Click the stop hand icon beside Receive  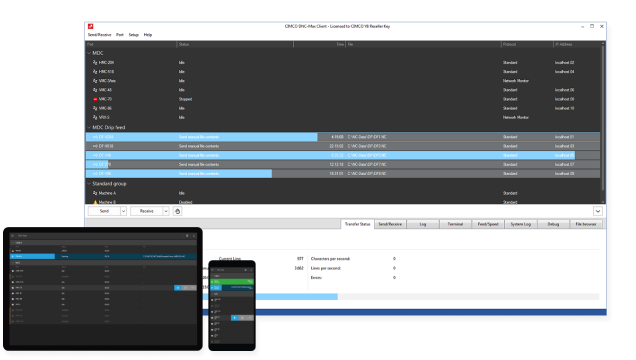[177, 211]
